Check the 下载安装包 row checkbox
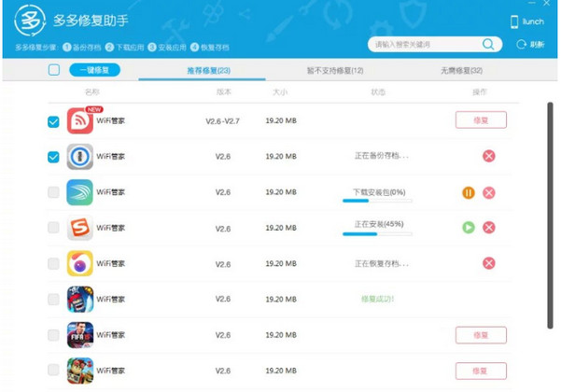 [53, 192]
